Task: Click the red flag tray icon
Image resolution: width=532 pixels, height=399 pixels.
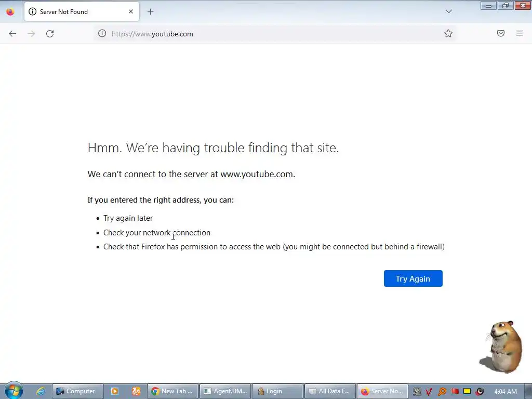Action: (455, 391)
